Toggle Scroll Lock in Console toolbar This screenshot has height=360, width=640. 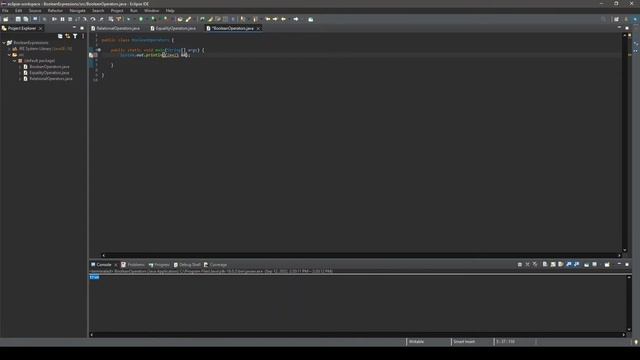coord(553,264)
